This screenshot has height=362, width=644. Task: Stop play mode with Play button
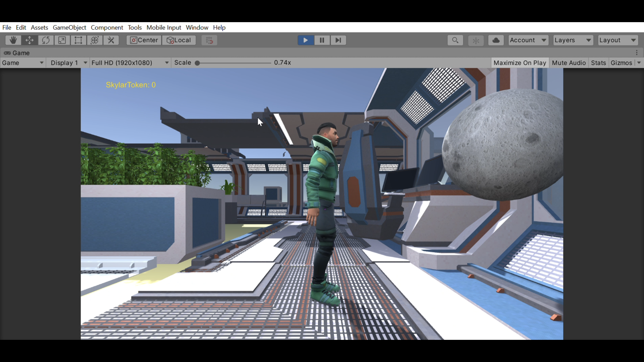pyautogui.click(x=306, y=40)
